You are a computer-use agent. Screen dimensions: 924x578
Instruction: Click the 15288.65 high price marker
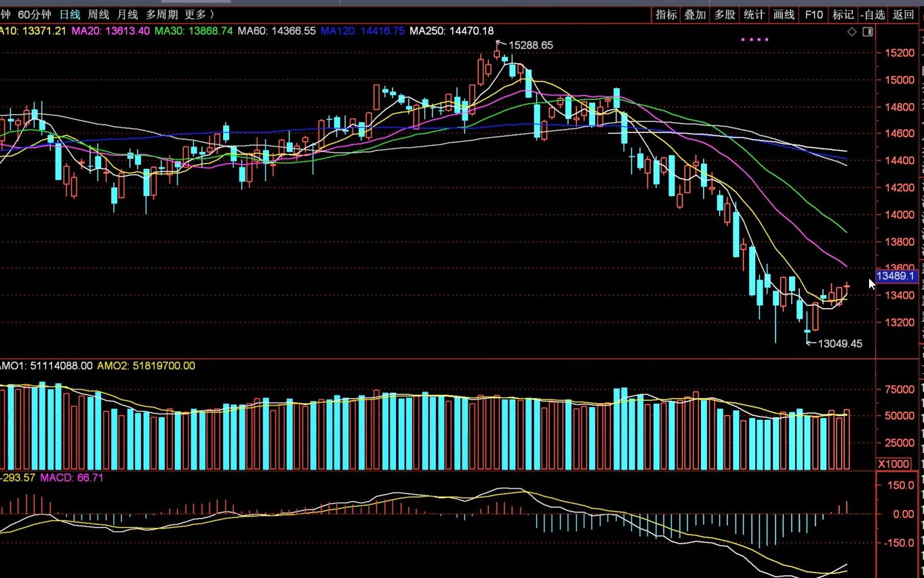[531, 45]
